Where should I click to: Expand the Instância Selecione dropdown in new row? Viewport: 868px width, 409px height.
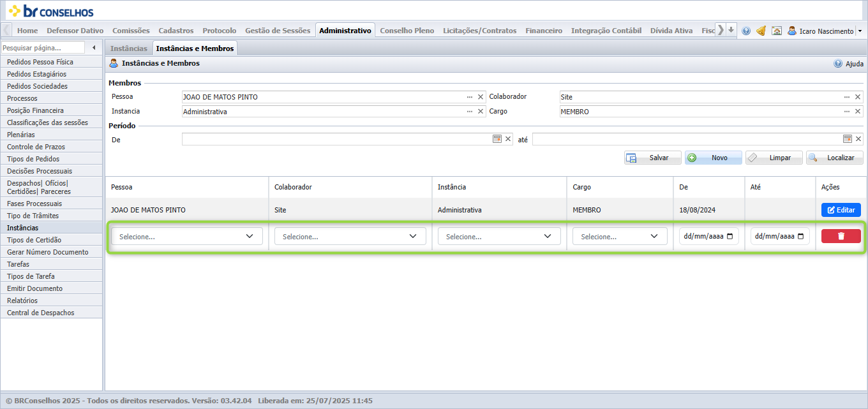tap(499, 236)
